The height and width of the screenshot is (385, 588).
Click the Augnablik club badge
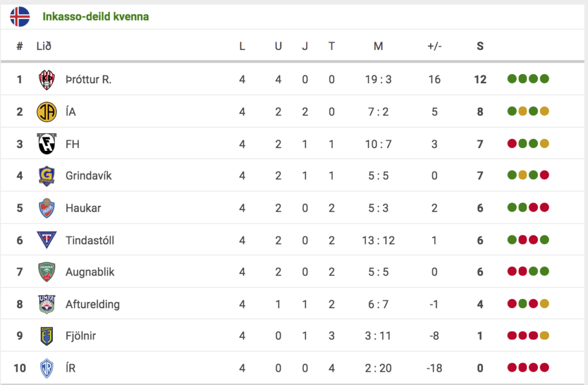pyautogui.click(x=47, y=272)
